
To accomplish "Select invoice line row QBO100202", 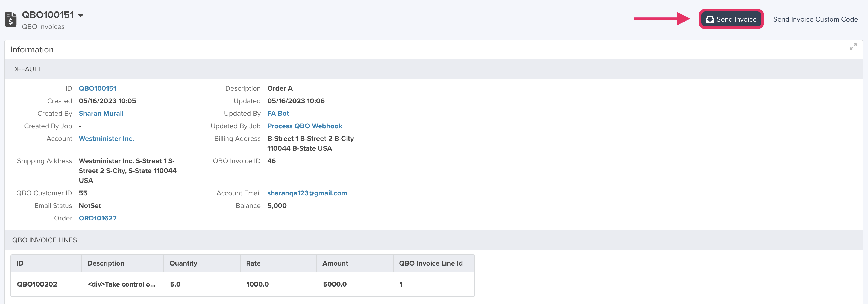I will click(x=243, y=284).
